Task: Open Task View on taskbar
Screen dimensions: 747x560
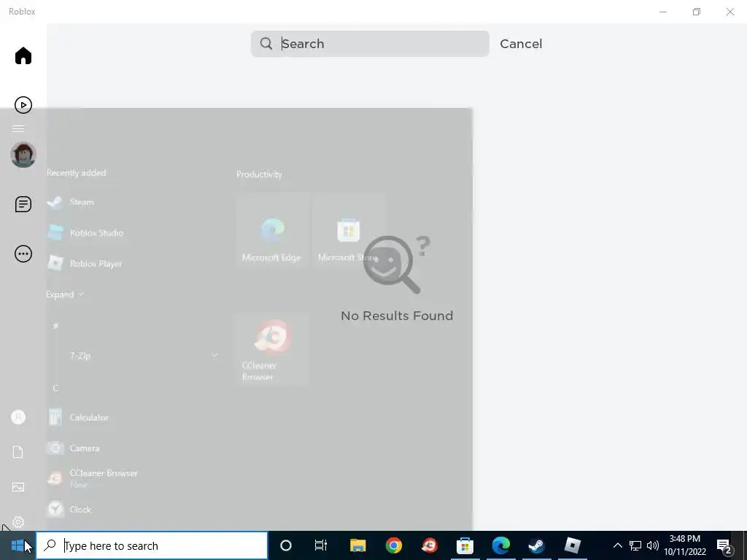Action: coord(321,545)
